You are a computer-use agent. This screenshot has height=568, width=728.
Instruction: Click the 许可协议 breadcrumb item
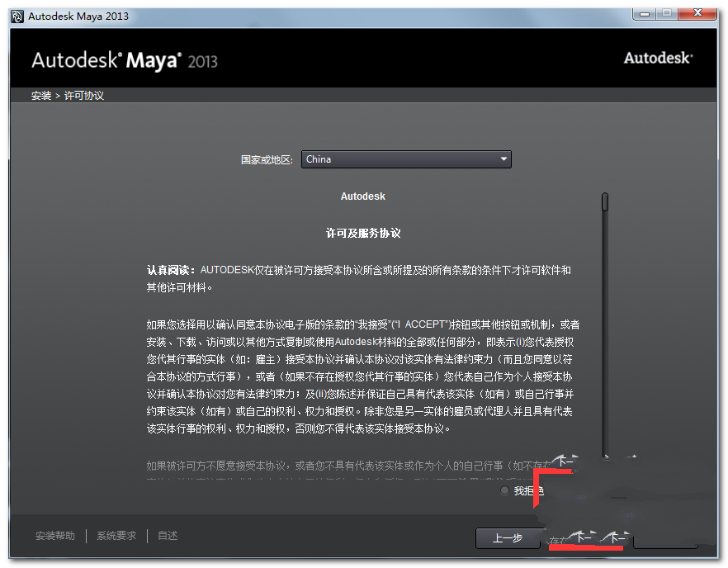click(x=84, y=96)
